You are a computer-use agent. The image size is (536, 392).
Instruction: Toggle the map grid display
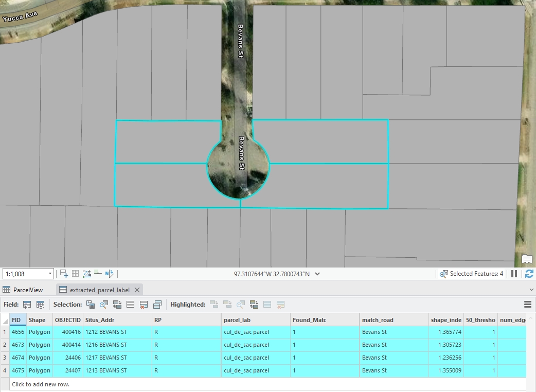click(x=75, y=274)
